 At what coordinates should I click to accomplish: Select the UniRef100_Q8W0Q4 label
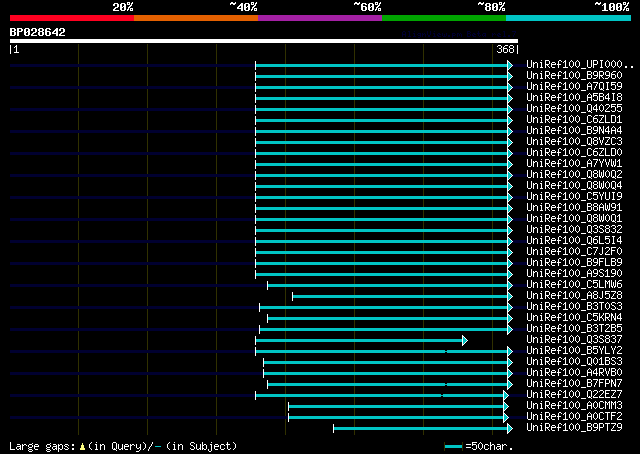[574, 186]
